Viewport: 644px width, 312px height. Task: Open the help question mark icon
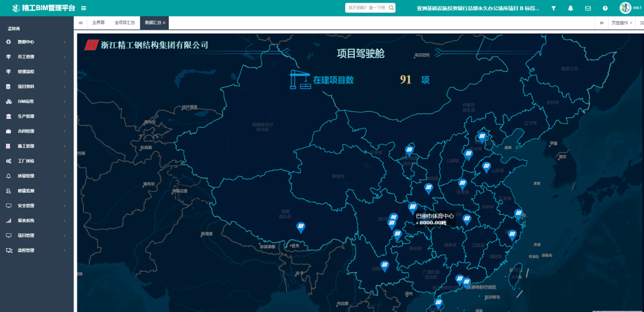point(605,8)
